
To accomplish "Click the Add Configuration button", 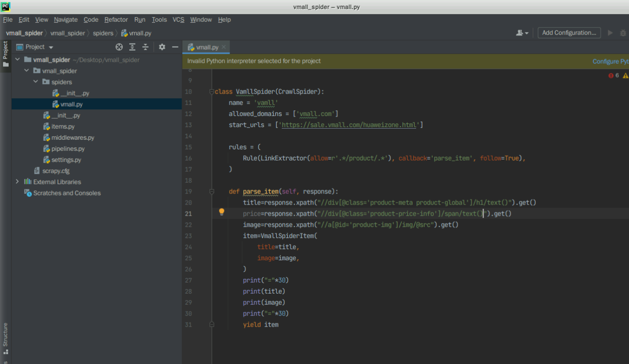I will pyautogui.click(x=569, y=33).
